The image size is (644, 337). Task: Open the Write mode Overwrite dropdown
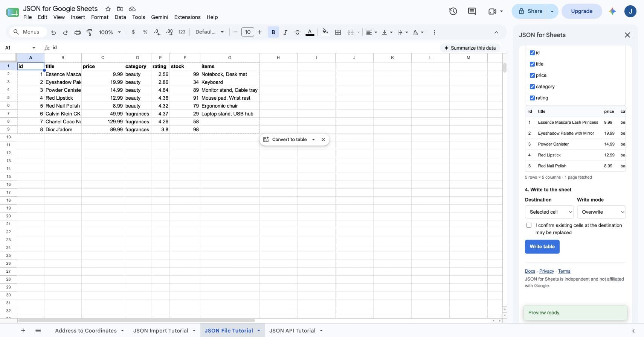[x=601, y=212]
